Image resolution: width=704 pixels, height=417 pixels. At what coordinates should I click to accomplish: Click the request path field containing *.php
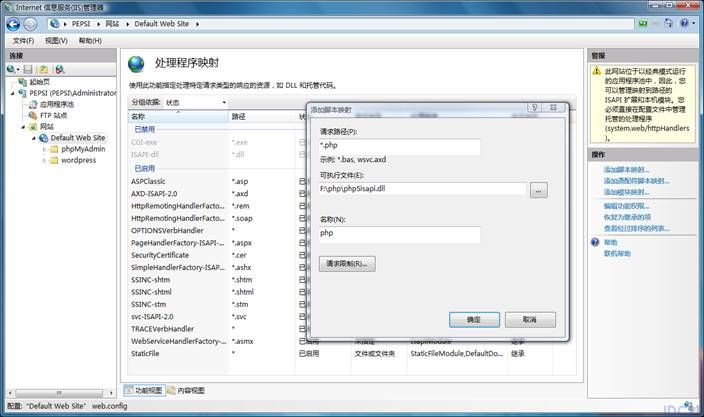[x=399, y=146]
